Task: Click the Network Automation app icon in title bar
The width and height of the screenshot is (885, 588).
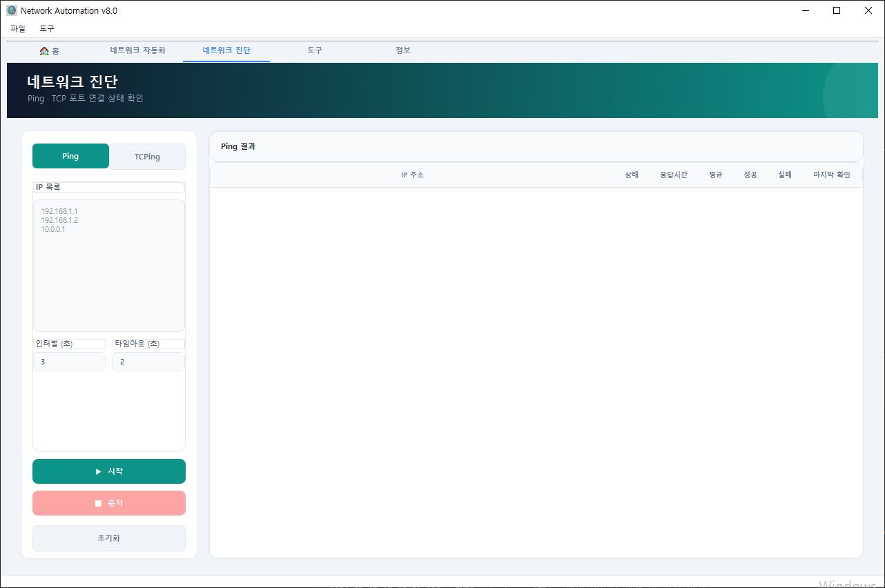Action: click(x=12, y=10)
